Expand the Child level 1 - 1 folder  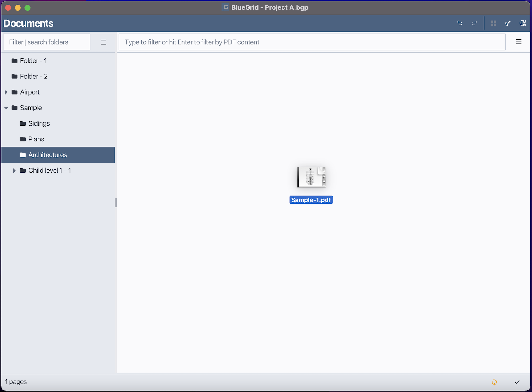pos(14,170)
